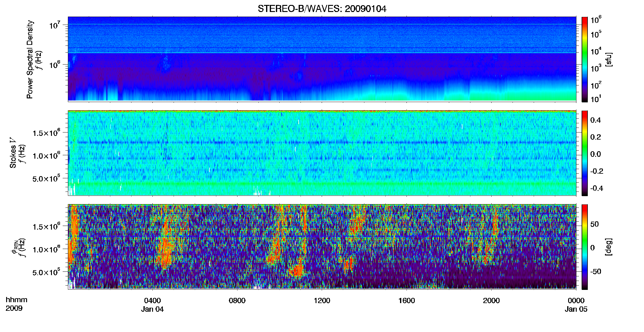Click the hhmm axis legend text
The image size is (644, 332).
(17, 300)
